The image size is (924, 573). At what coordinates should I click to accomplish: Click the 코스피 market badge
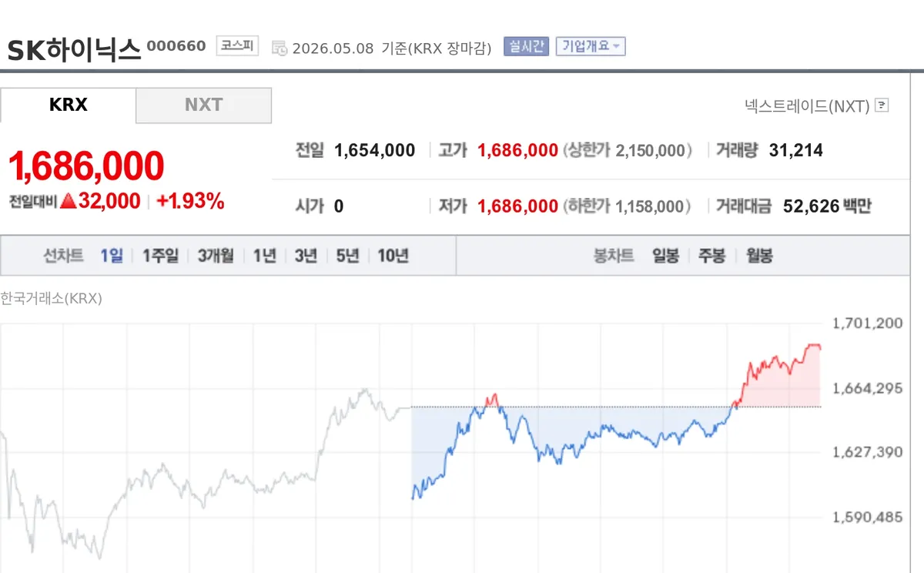click(x=237, y=46)
